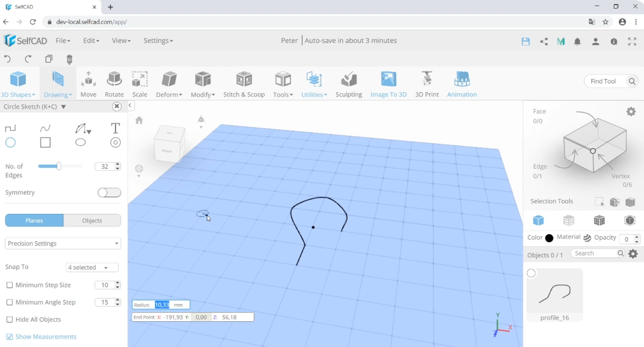Image resolution: width=644 pixels, height=347 pixels.
Task: Open a new browser tab
Action: [111, 7]
